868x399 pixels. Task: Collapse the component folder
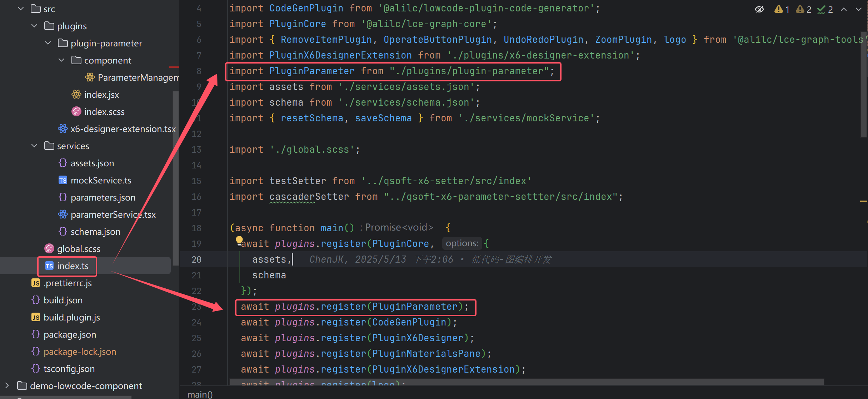pos(61,60)
